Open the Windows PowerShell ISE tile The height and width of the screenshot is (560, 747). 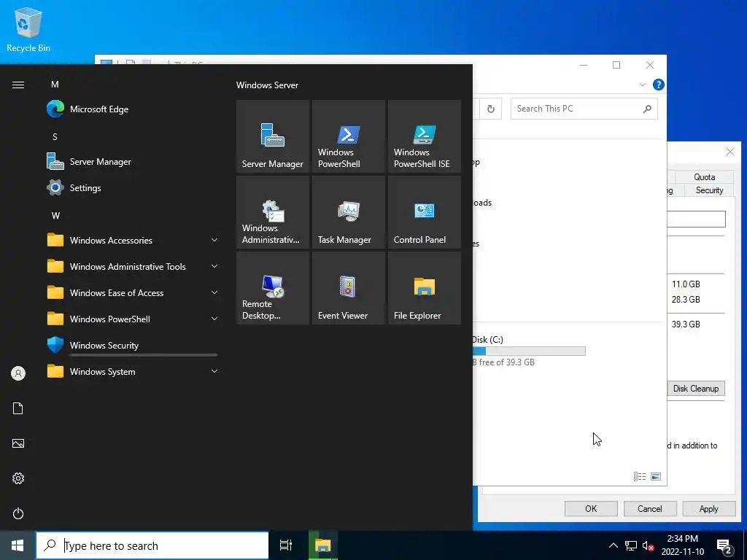coord(425,136)
